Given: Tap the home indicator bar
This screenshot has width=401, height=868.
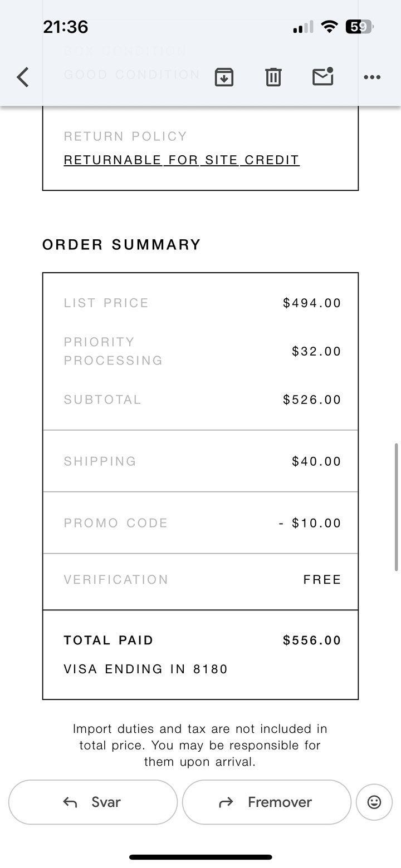Looking at the screenshot, I should 200,857.
